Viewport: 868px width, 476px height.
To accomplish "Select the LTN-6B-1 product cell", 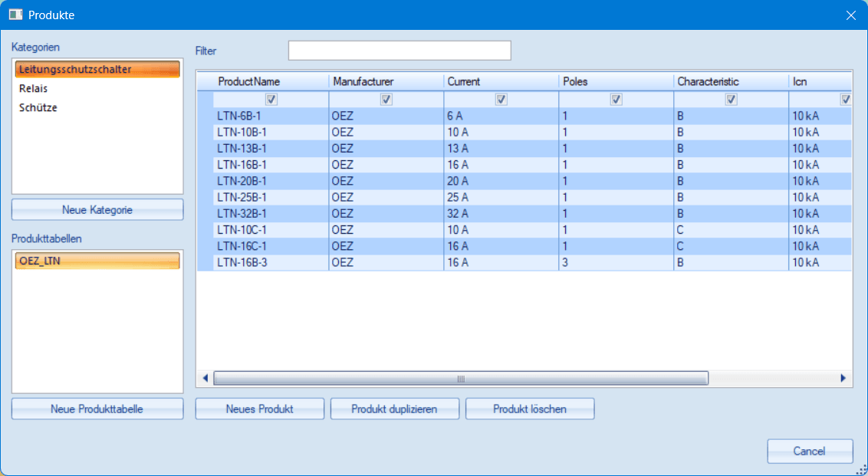I will coord(271,117).
